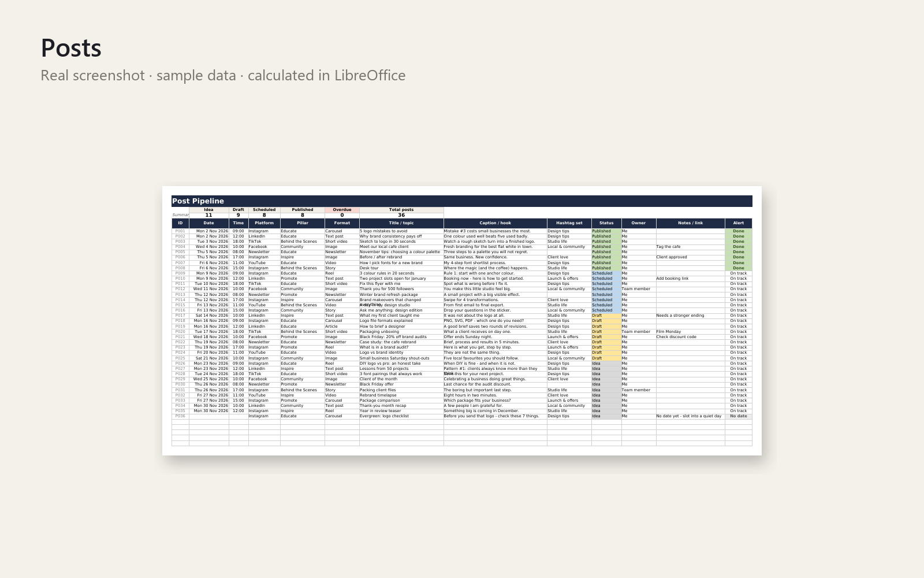This screenshot has width=924, height=578.
Task: Click the '5 logo mistakes to avoid' title cell
Action: [401, 231]
